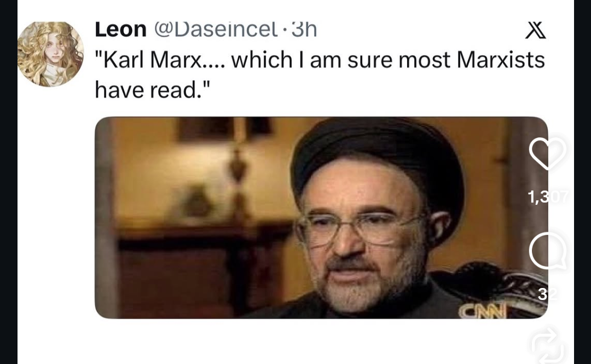Click the "have read." line of text
Viewport: 591px width, 364px height.
[152, 90]
